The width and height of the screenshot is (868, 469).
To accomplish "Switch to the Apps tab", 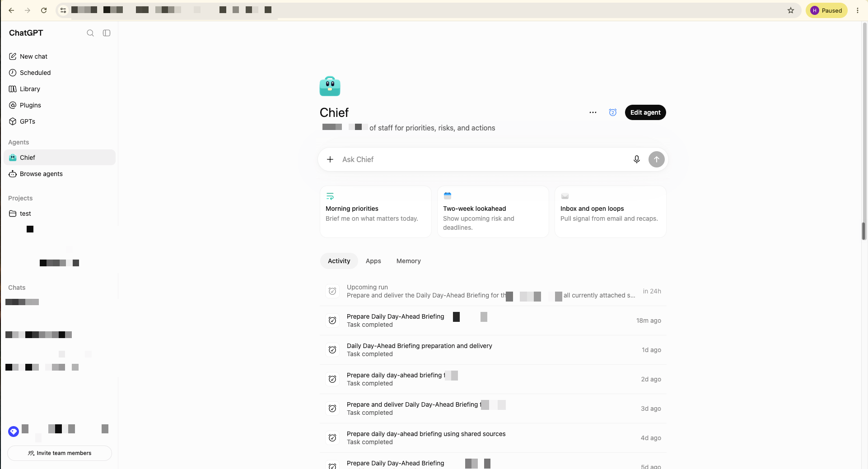I will 373,261.
